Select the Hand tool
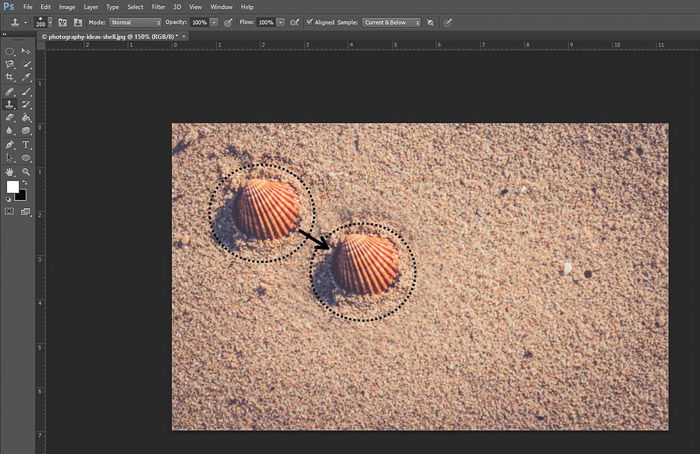The width and height of the screenshot is (700, 454). click(x=9, y=172)
